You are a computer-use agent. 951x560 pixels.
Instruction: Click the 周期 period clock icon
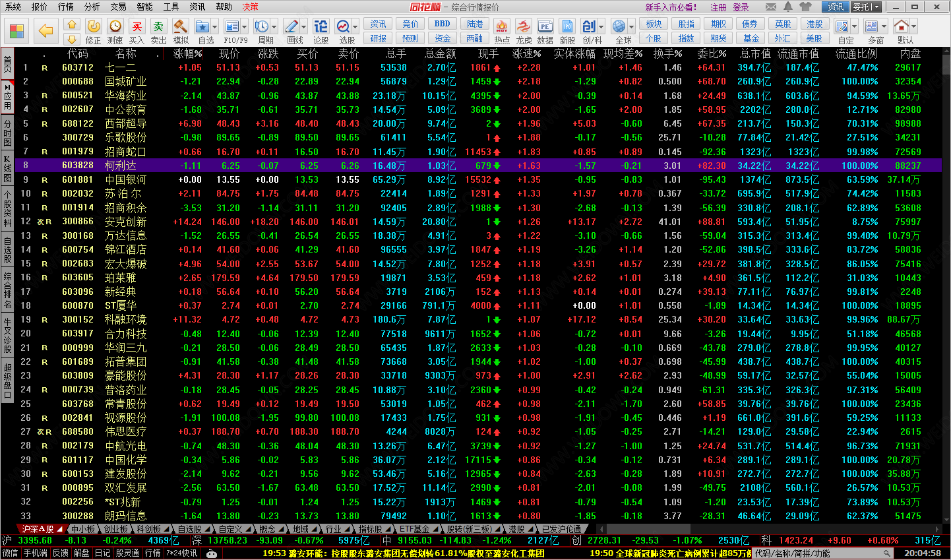coord(261,26)
